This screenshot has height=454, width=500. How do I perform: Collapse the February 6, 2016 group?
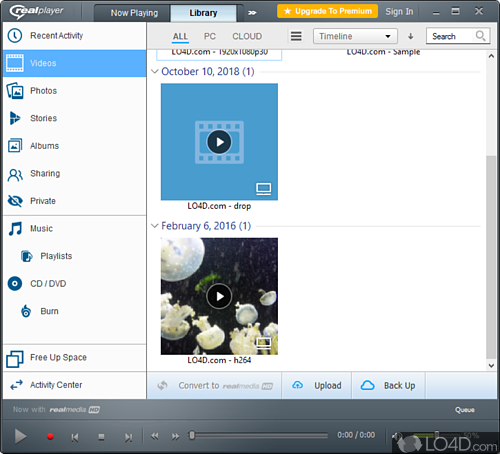(154, 226)
